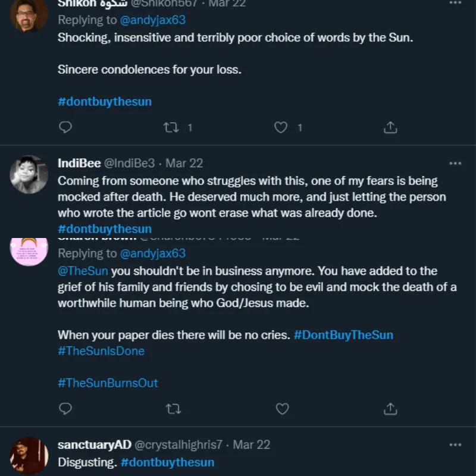Open sanctuaryAD's profile avatar

pyautogui.click(x=29, y=456)
